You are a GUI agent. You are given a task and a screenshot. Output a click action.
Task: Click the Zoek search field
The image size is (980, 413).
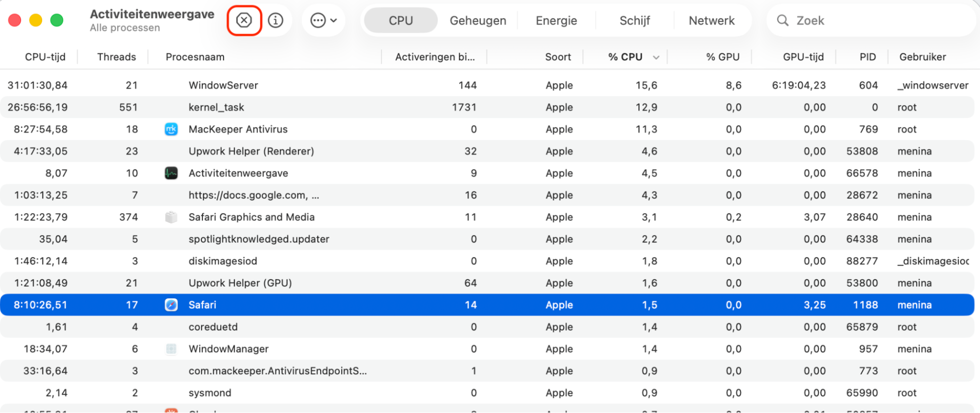[871, 20]
